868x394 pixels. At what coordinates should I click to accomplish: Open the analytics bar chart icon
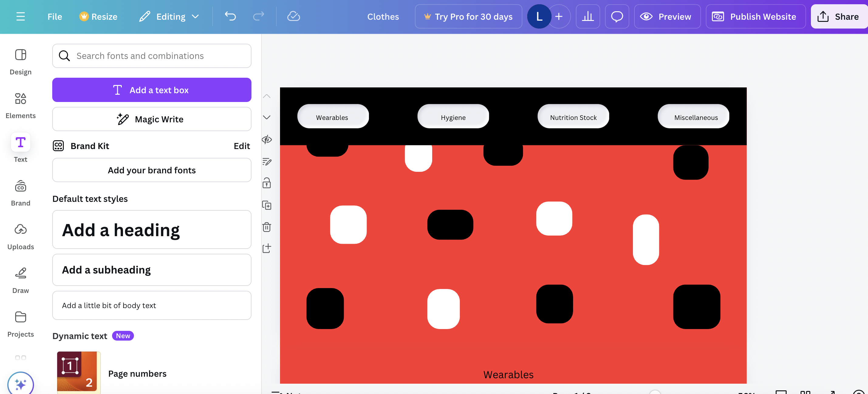588,16
